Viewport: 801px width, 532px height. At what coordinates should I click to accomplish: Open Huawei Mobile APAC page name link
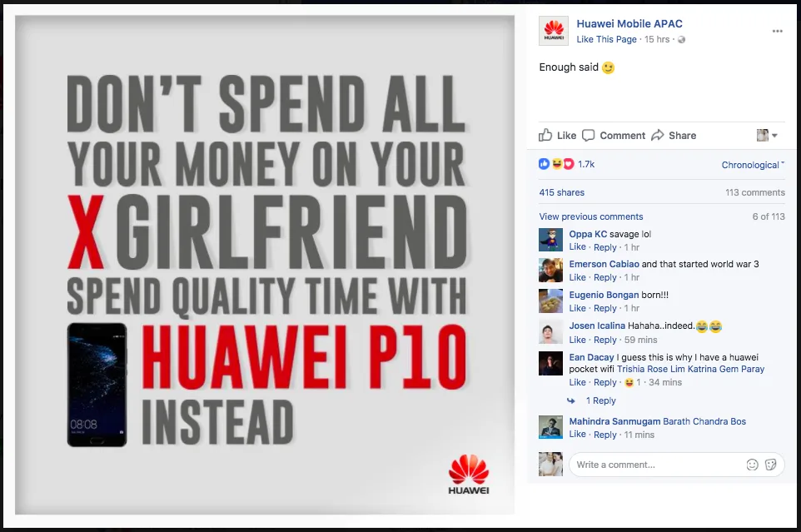click(629, 23)
